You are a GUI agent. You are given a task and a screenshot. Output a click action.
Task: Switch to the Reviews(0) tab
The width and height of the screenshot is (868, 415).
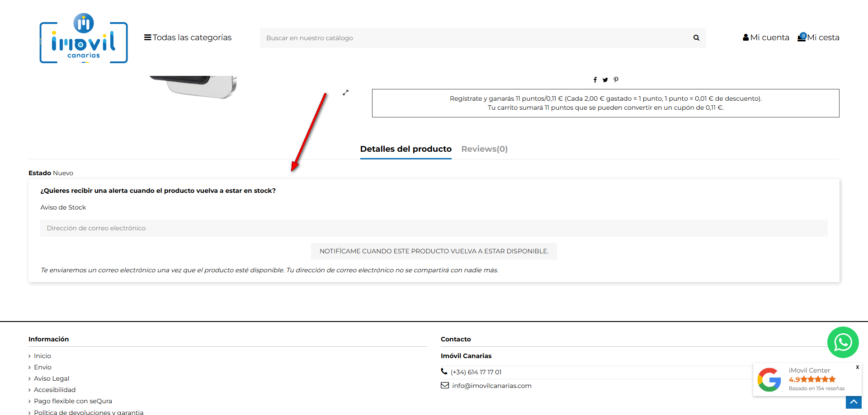(x=484, y=149)
